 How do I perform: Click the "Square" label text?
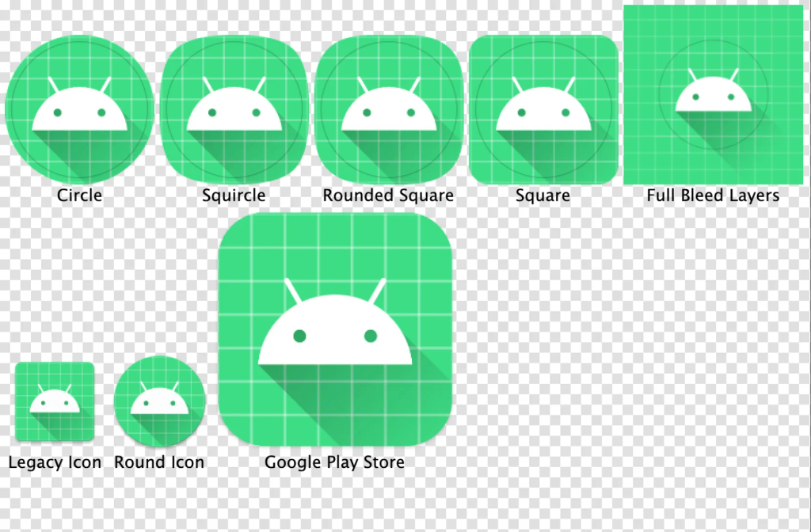543,196
